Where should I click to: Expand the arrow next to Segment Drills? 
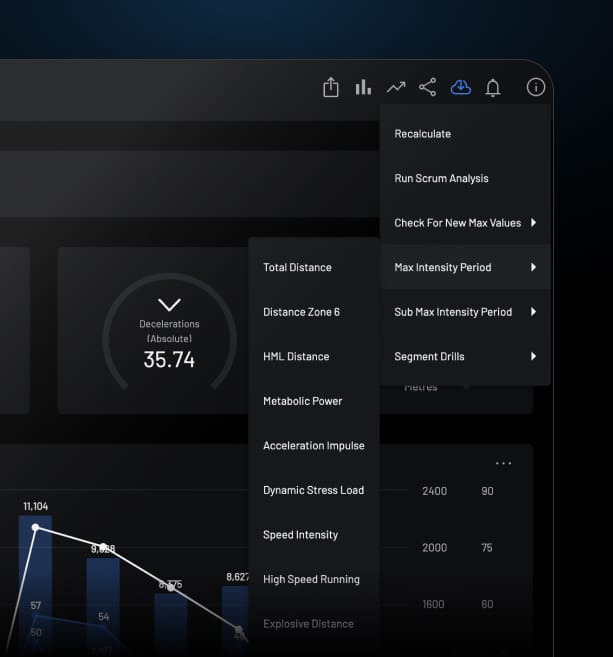[533, 356]
